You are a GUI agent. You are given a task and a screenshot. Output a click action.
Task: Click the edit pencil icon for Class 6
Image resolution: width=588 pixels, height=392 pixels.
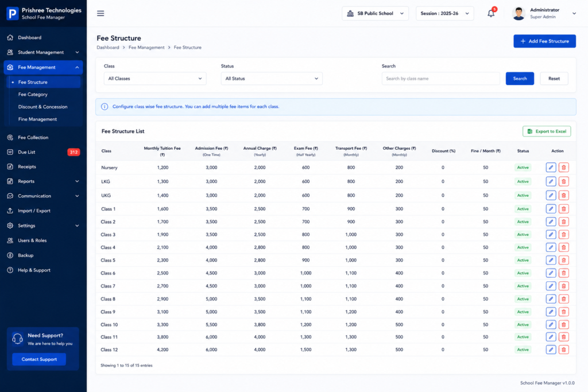[551, 273]
